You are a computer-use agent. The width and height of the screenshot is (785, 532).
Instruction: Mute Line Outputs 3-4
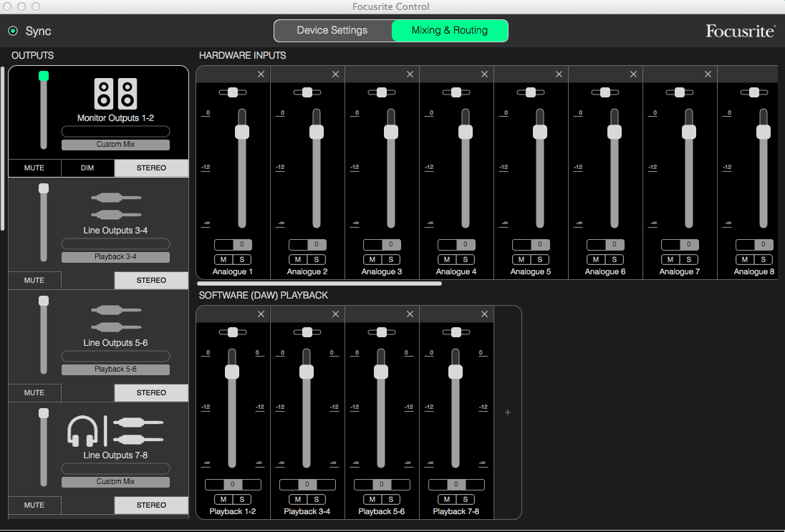point(34,280)
